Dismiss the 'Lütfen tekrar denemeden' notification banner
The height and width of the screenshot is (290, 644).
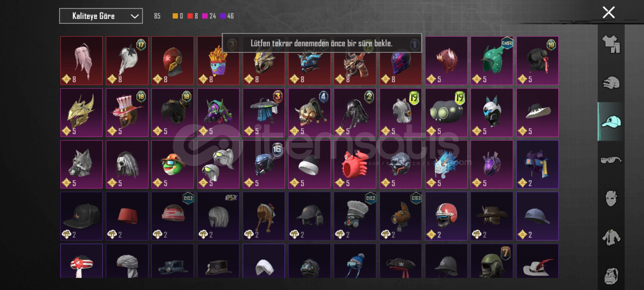coord(322,43)
